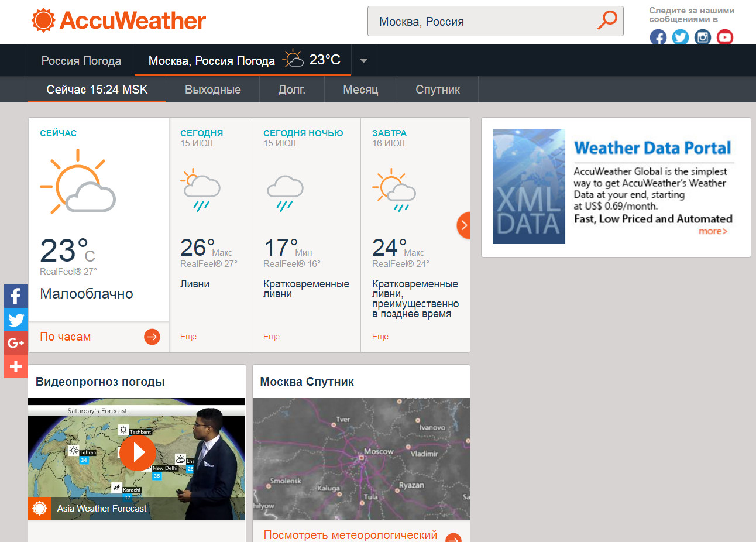Share via Google Plus side button

point(16,343)
